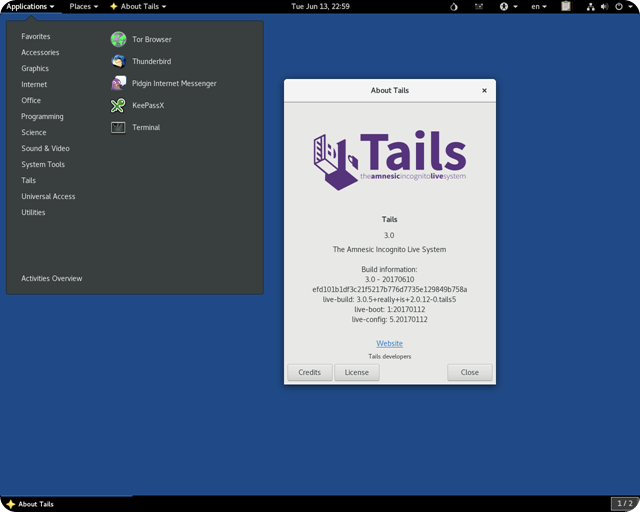Viewport: 640px width, 512px height.
Task: Click the on-screen keyboard tray icon
Action: coord(479,7)
